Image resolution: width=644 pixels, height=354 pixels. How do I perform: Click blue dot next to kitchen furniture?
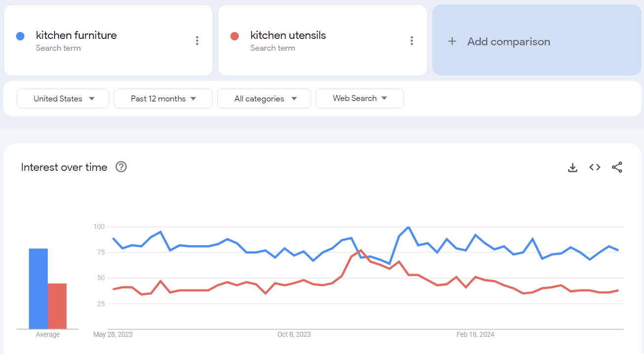coord(20,36)
